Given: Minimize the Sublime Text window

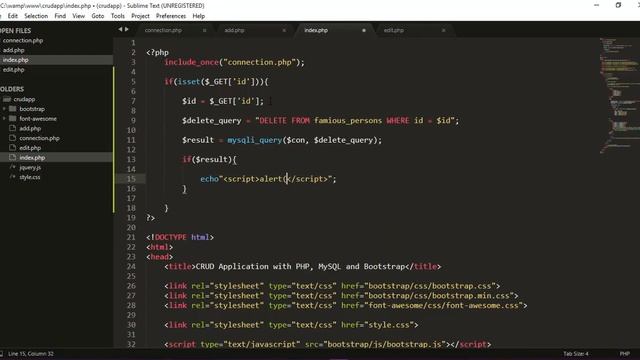Looking at the screenshot, I should tap(597, 5).
